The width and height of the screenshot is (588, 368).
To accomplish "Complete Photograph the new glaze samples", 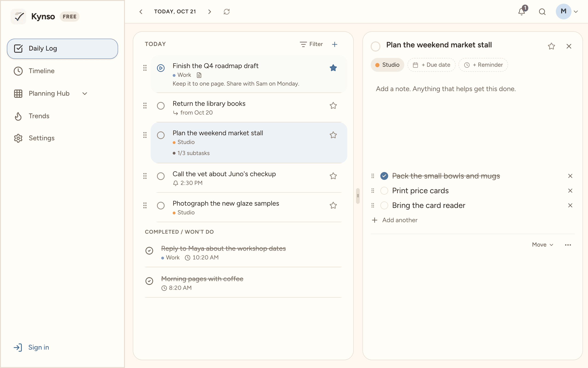I will coord(161,206).
